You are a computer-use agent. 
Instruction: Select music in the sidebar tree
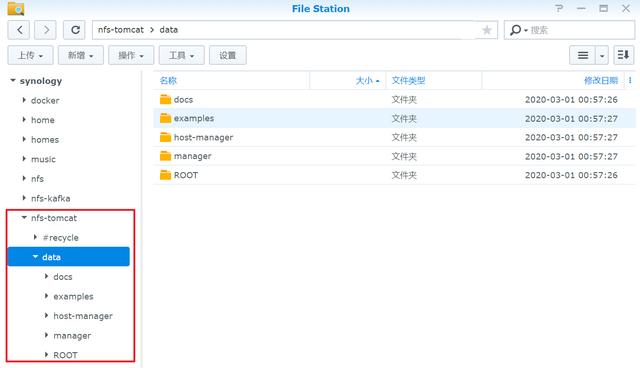(43, 159)
